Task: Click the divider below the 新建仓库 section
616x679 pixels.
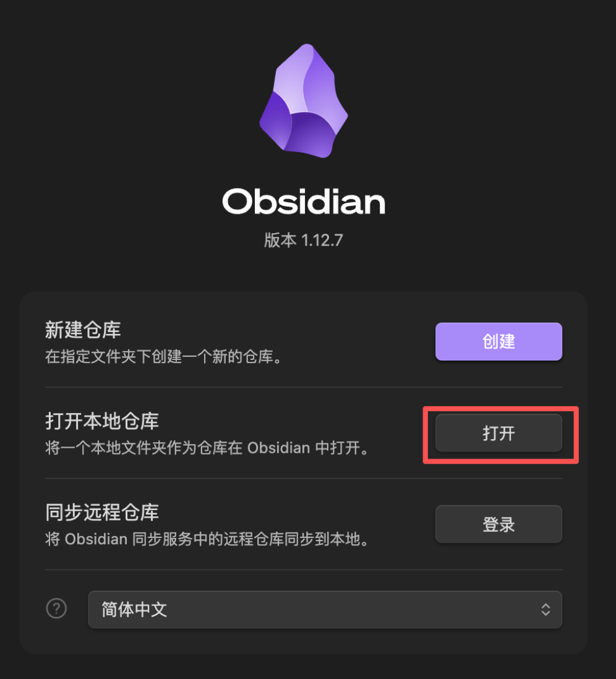Action: pos(304,386)
